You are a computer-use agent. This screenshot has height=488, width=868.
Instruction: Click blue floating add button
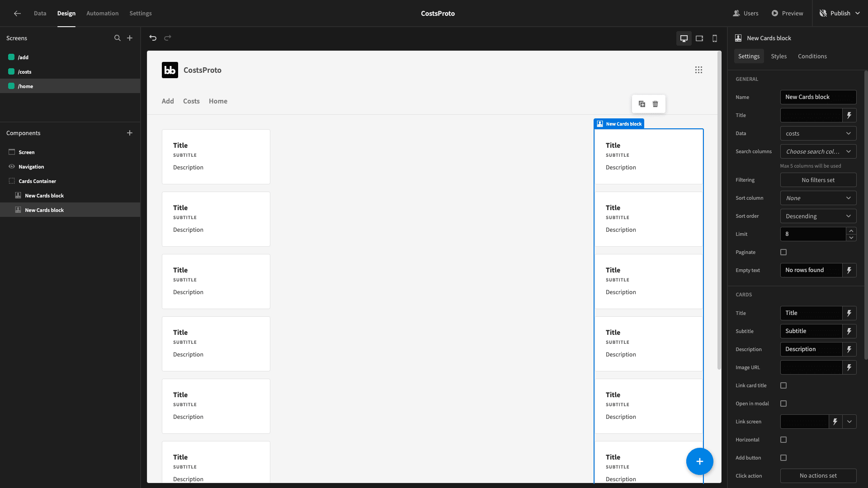[699, 461]
